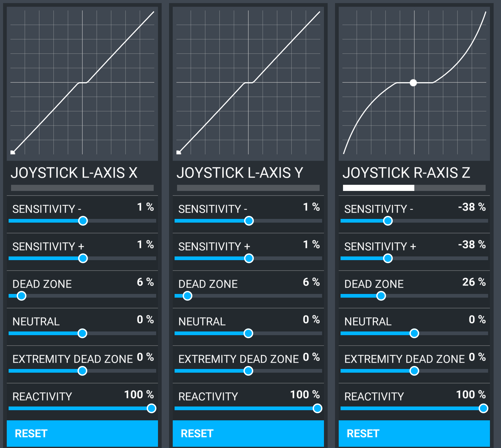Image resolution: width=501 pixels, height=448 pixels.
Task: Click L-Axis X Sensitivity - slider handle
Action: coord(83,221)
